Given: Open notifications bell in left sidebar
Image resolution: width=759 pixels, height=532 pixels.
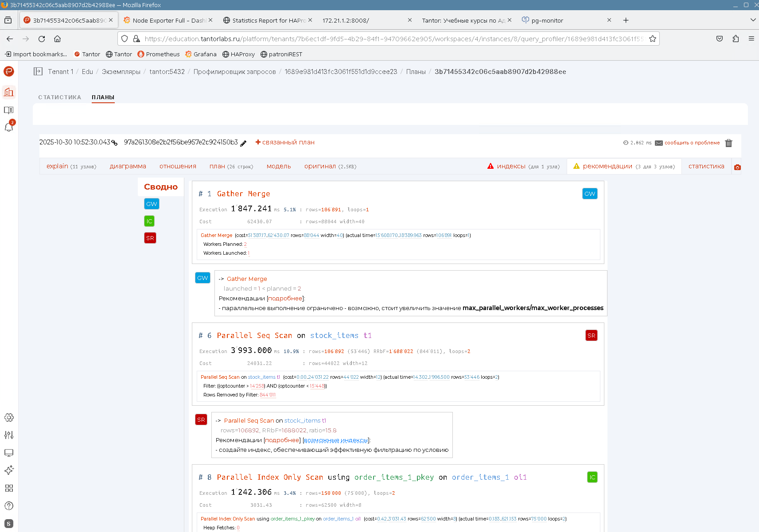Looking at the screenshot, I should (x=9, y=127).
